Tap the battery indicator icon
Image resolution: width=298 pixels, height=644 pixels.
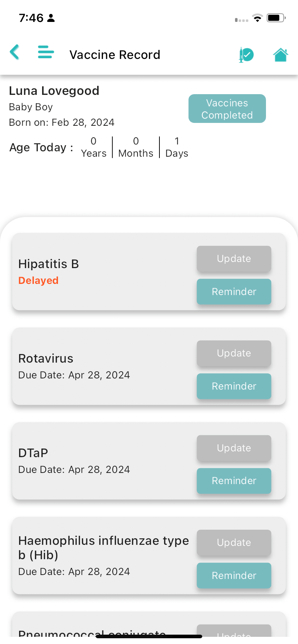(x=276, y=18)
